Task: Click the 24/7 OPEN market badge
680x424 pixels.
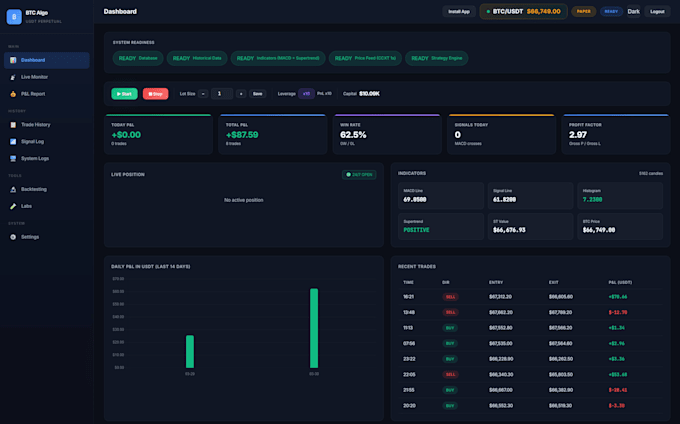Action: [359, 175]
